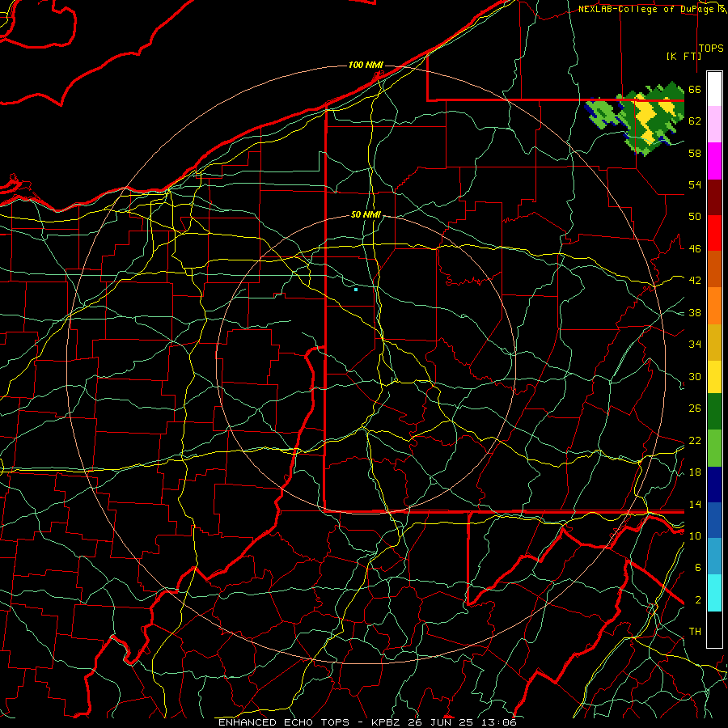Click the "50 NMI" range ring label
728x728 pixels.
coord(366,214)
